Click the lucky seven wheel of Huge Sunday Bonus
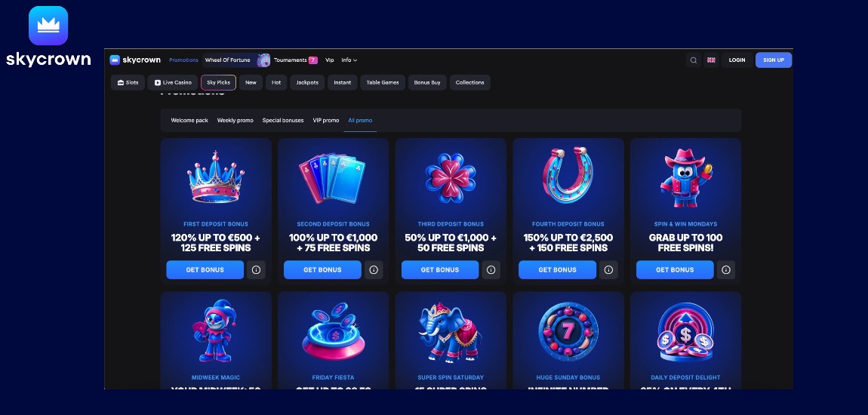 point(568,331)
